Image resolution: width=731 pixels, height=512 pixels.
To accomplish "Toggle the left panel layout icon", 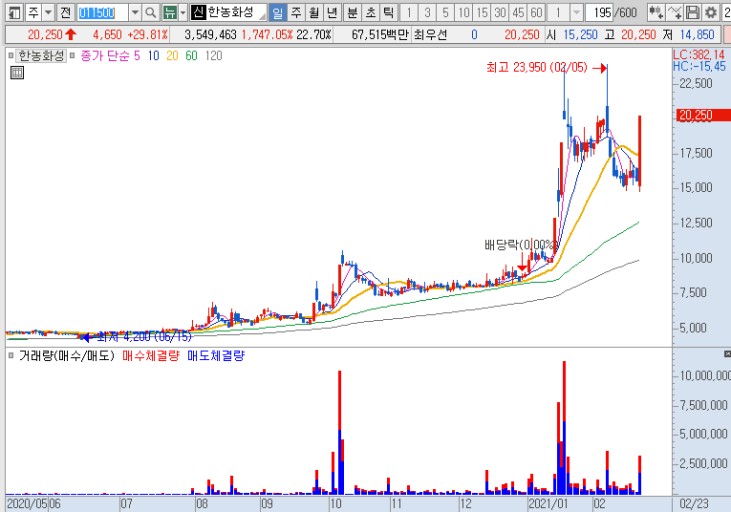I will (14, 12).
